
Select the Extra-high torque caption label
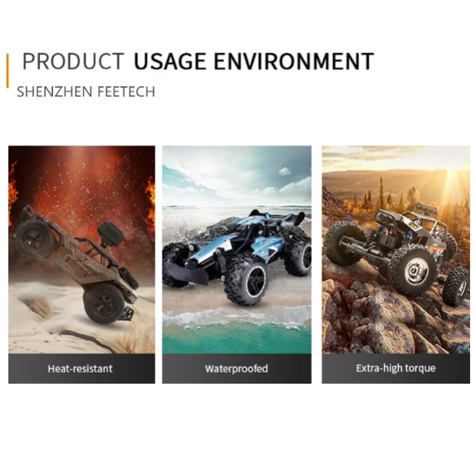396,368
